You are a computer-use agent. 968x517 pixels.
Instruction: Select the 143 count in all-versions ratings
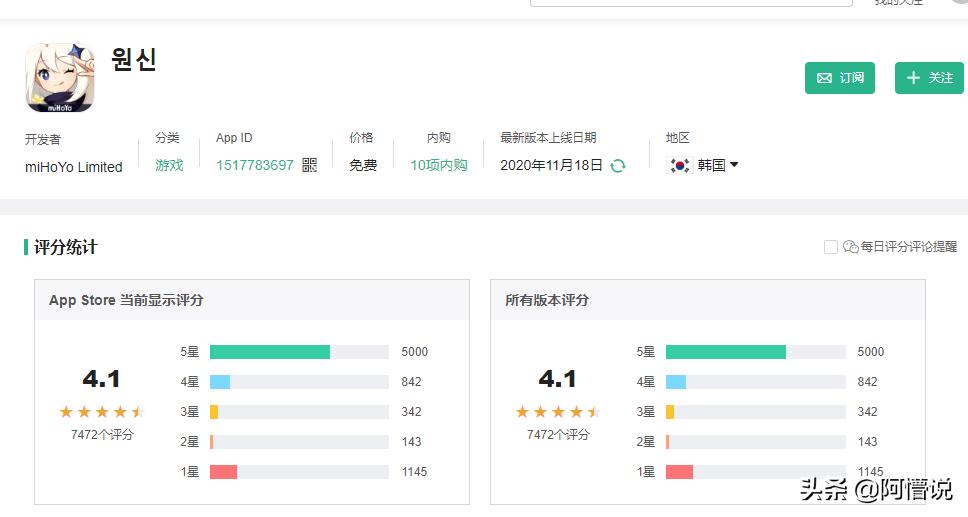[x=867, y=442]
